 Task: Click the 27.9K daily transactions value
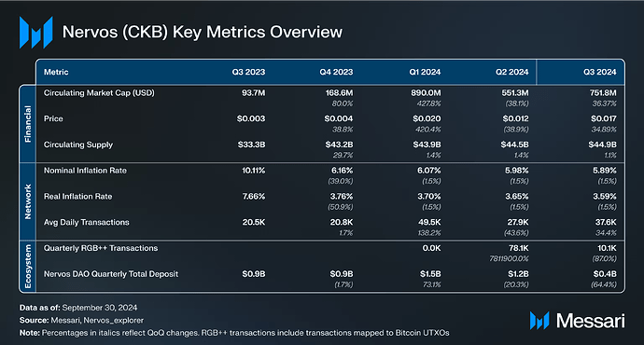click(518, 222)
